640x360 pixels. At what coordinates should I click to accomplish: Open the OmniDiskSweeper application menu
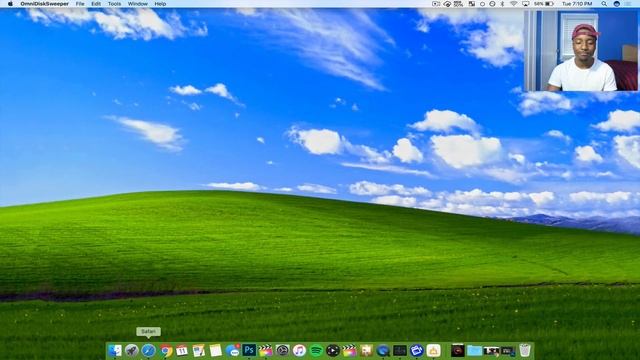click(x=44, y=4)
